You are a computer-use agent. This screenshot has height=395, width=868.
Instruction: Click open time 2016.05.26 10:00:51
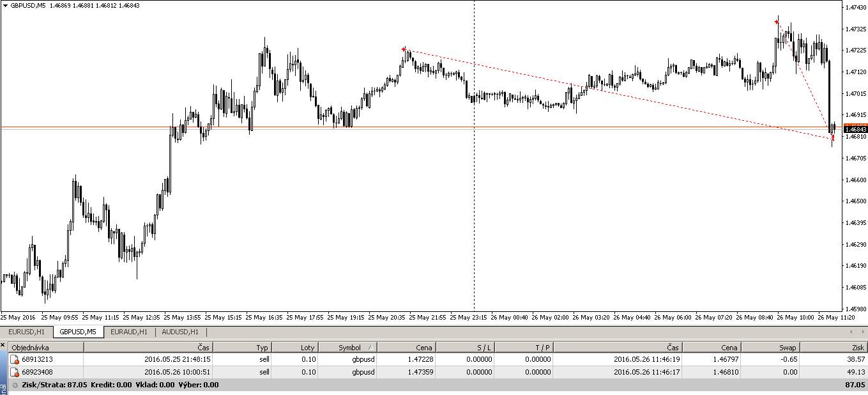(177, 372)
